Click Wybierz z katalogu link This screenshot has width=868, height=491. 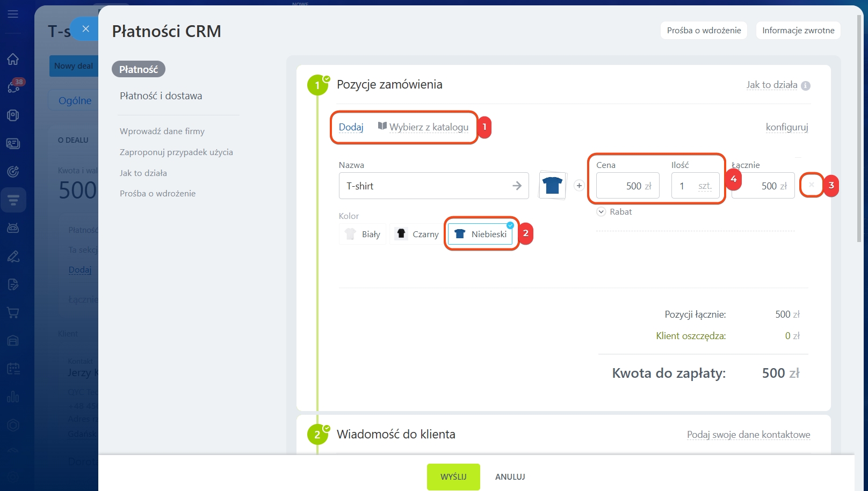pos(423,127)
